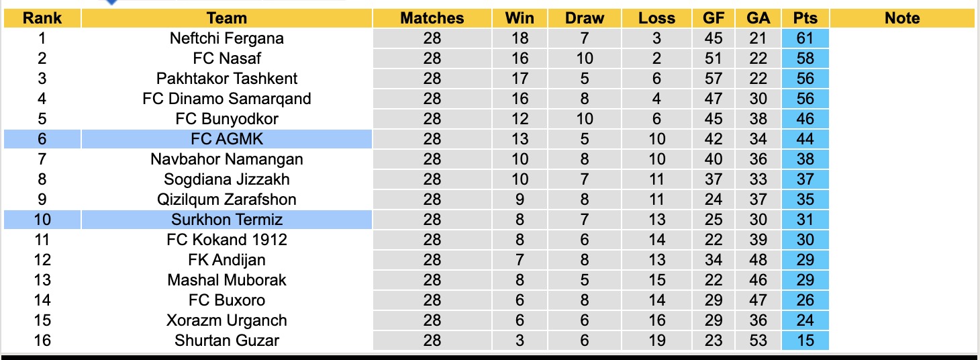The width and height of the screenshot is (980, 360).
Task: Sort by the Matches column header
Action: click(x=432, y=18)
